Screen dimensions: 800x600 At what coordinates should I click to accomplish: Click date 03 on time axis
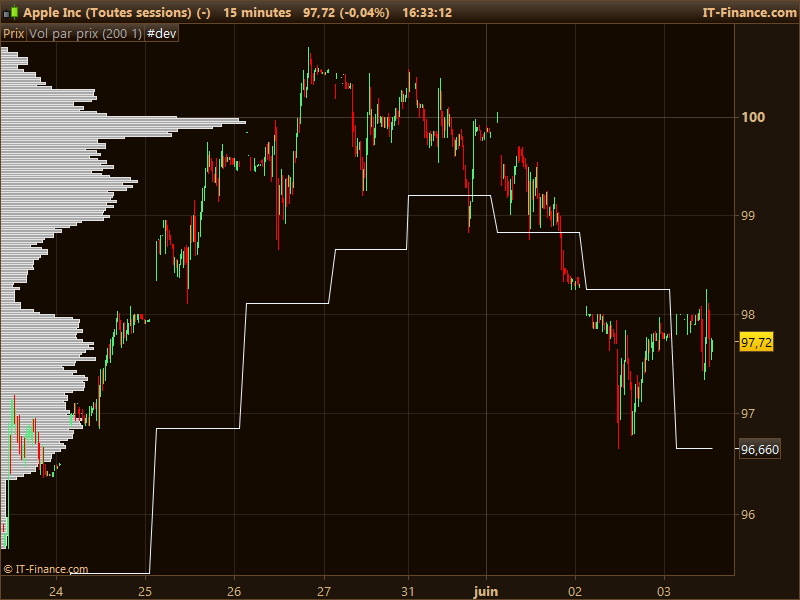coord(664,591)
